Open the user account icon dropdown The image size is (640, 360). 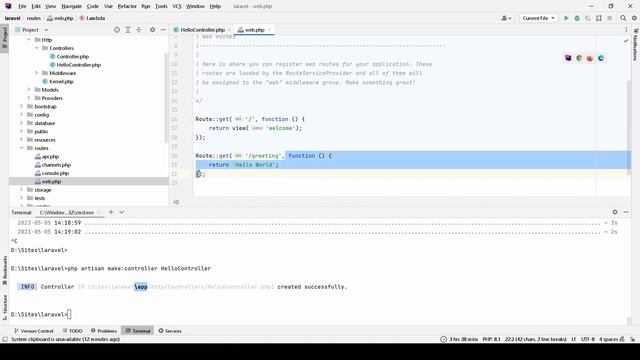click(506, 18)
